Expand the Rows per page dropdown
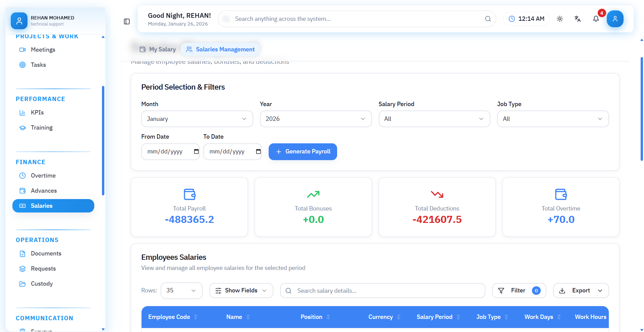 [181, 291]
